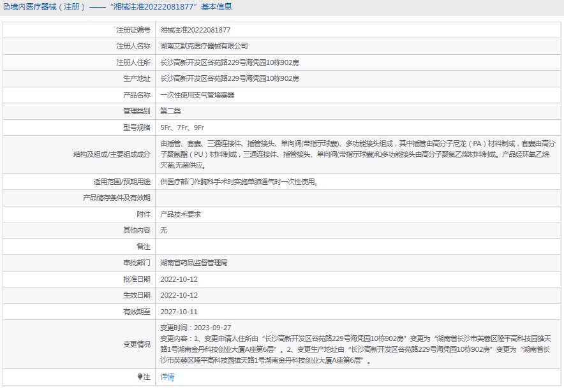This screenshot has width=564, height=392.
Task: Select the 注册人名称 label
Action: [133, 46]
